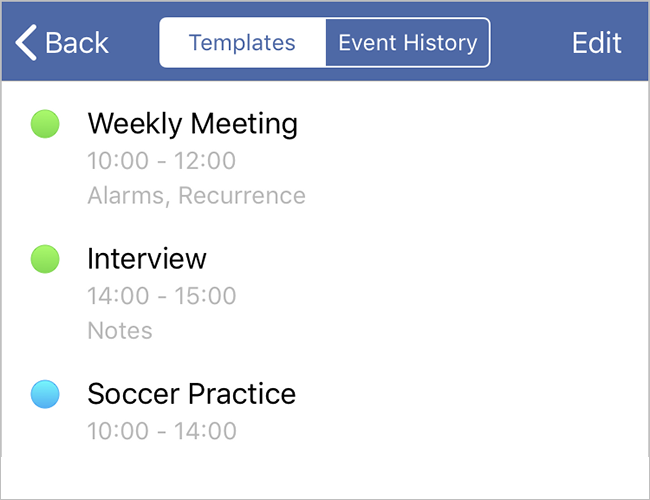This screenshot has height=500, width=650.
Task: Tap the Recurrence label under Weekly Meeting
Action: coord(242,195)
